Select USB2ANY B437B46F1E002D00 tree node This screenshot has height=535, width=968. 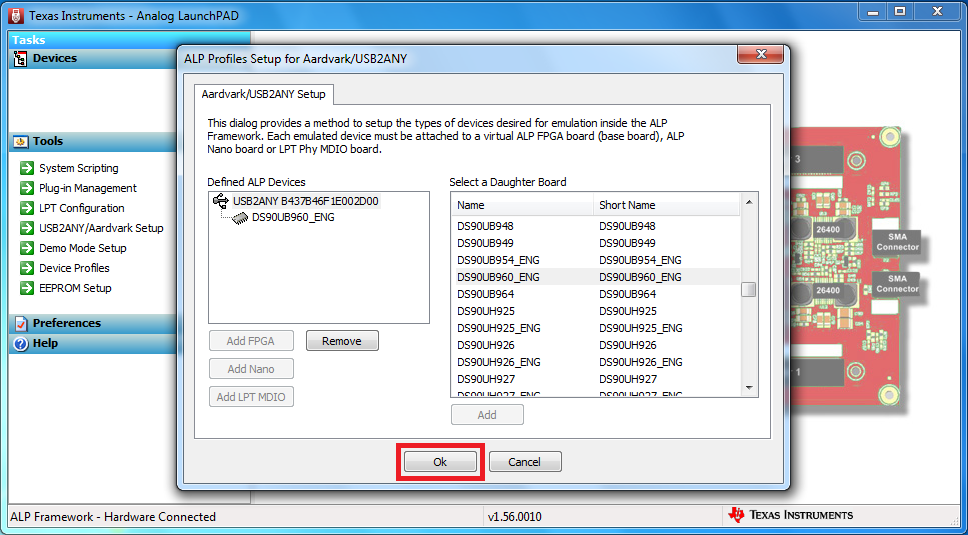point(305,201)
